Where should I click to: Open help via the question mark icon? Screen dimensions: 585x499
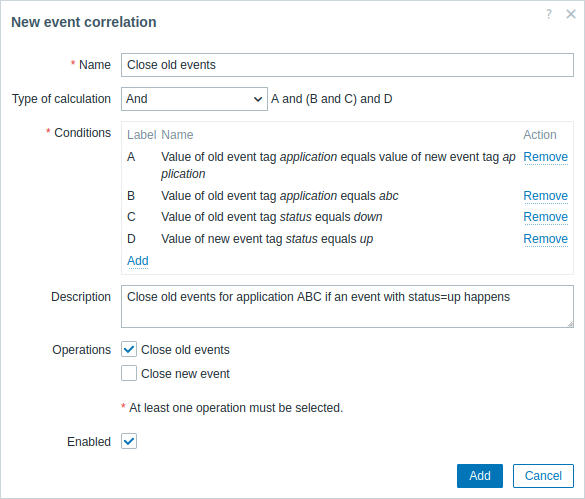tap(548, 14)
